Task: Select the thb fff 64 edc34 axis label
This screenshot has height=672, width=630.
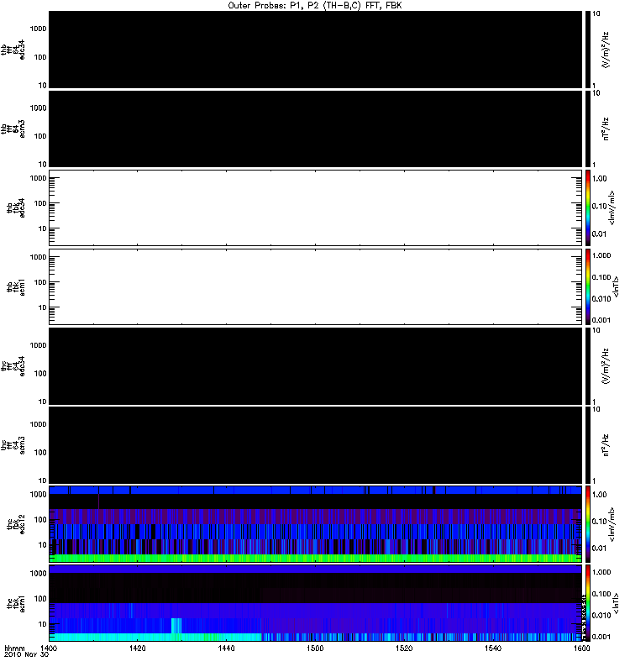Action: tap(13, 50)
